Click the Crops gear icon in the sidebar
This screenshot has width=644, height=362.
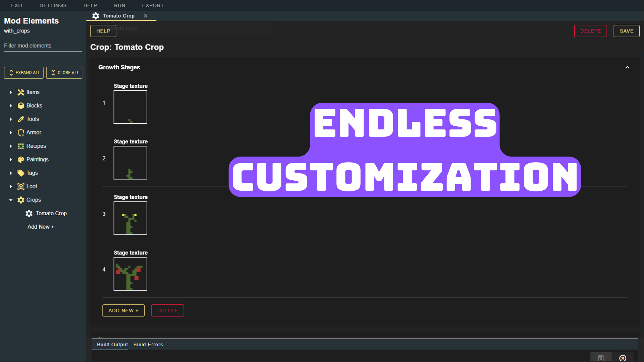tap(21, 200)
